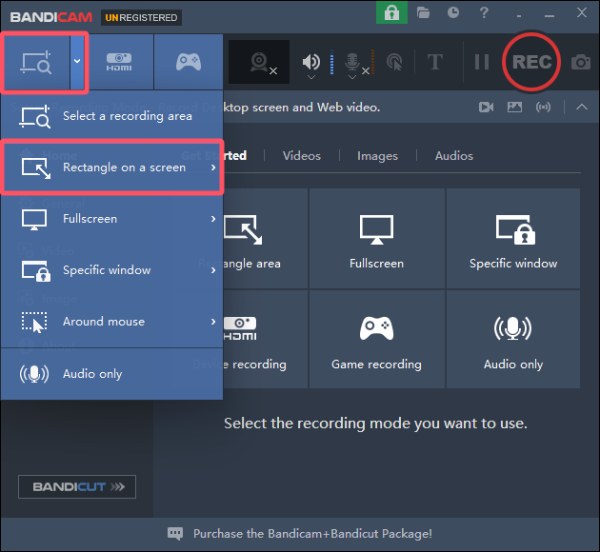Open the help question mark
The width and height of the screenshot is (600, 552).
coord(484,13)
